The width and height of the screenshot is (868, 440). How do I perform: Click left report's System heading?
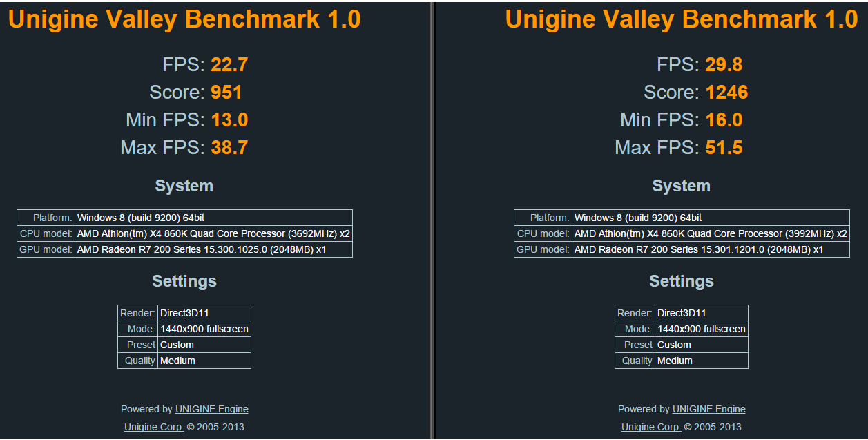pos(184,186)
